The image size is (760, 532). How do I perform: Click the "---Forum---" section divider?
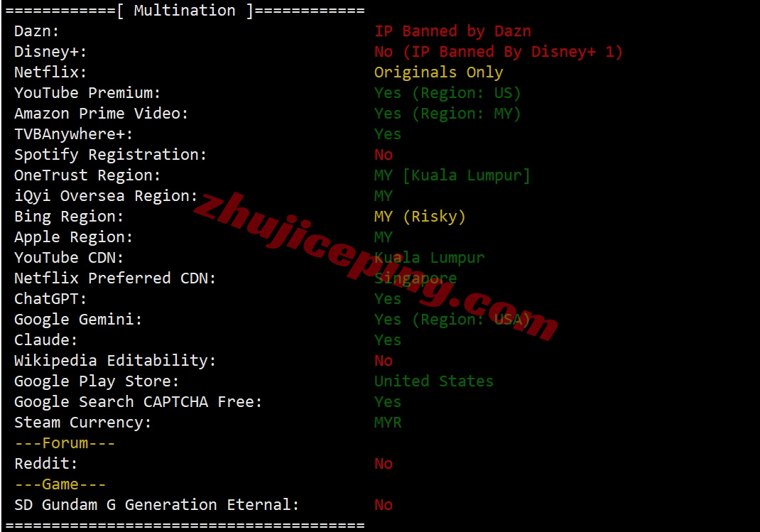(65, 443)
